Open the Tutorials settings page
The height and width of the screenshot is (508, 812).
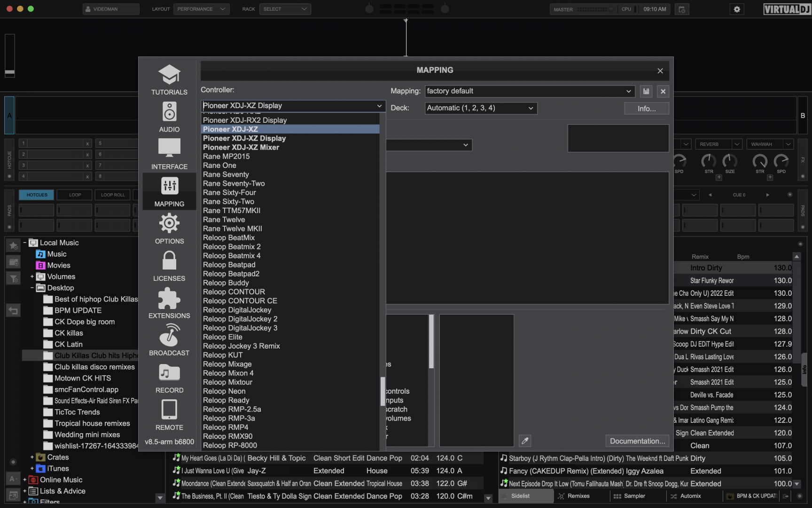coord(169,79)
